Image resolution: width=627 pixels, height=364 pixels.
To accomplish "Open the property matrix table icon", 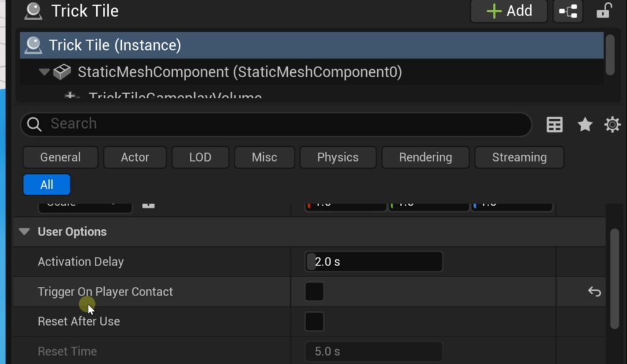I will tap(555, 124).
